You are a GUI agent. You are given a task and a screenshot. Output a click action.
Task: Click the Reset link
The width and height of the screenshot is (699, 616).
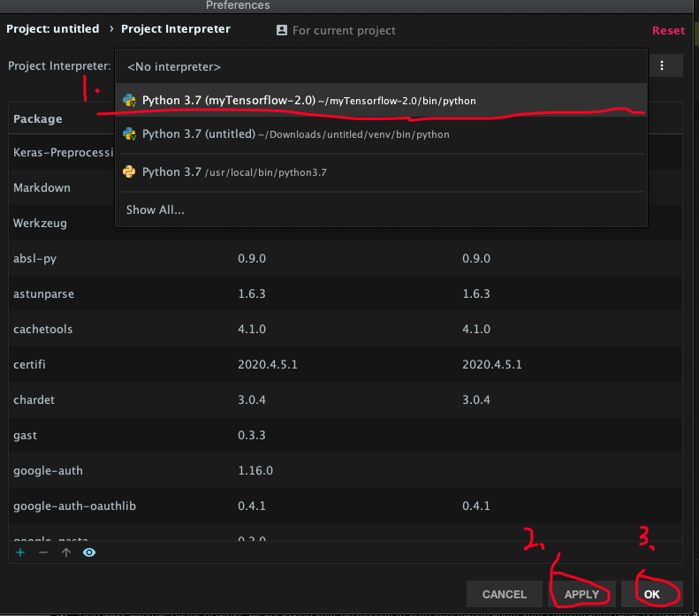(668, 30)
